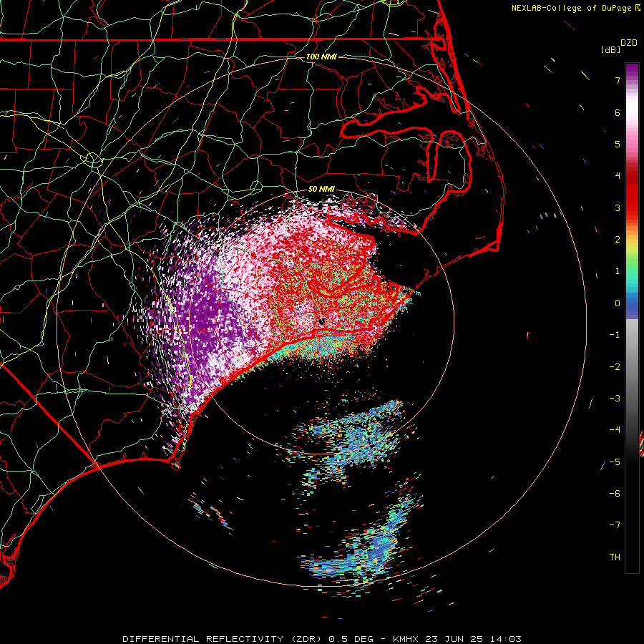Click the 4 dB tick label on legend
The width and height of the screenshot is (644, 644).
click(618, 176)
